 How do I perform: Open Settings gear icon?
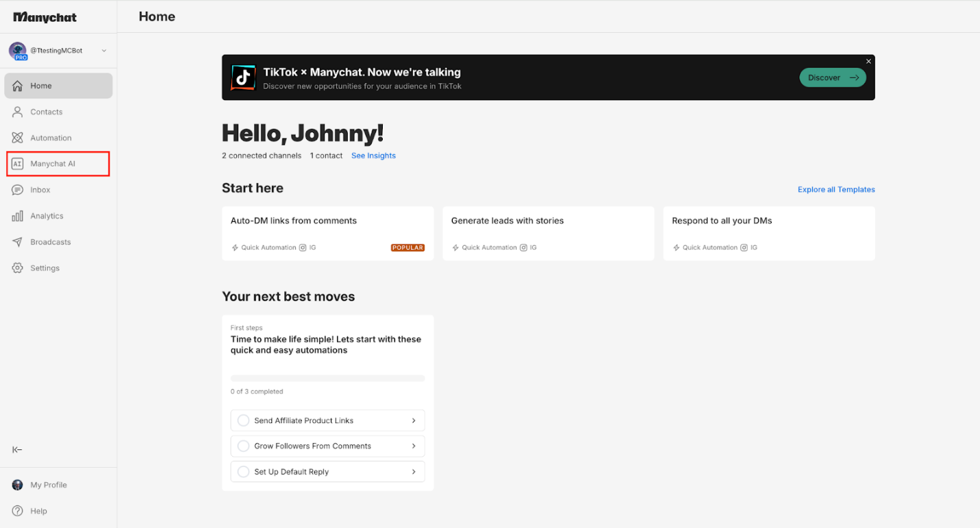coord(18,268)
